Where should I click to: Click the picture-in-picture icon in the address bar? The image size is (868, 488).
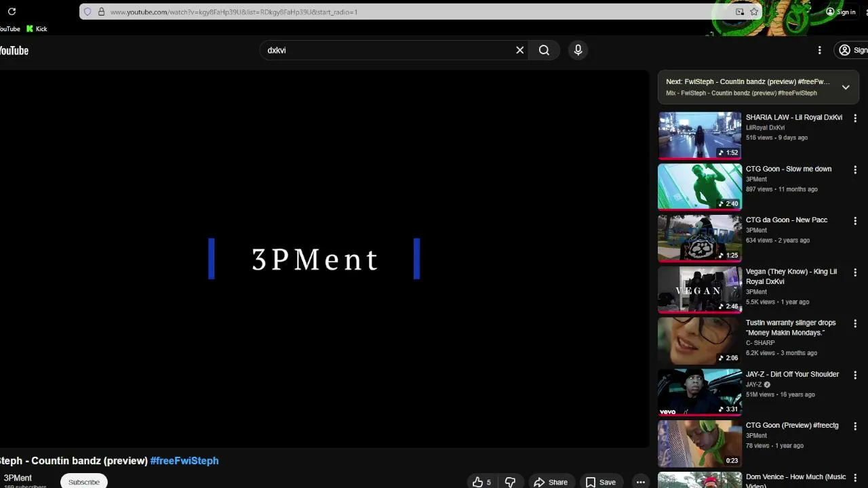click(x=740, y=12)
